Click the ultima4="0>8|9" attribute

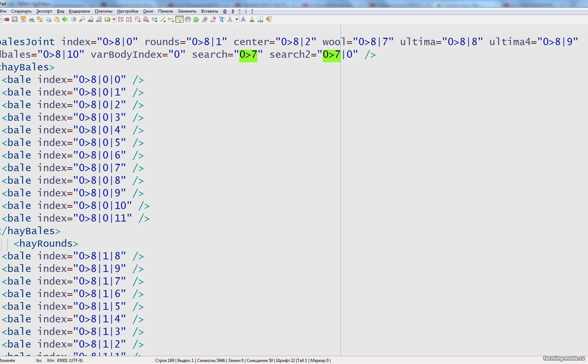pos(533,42)
